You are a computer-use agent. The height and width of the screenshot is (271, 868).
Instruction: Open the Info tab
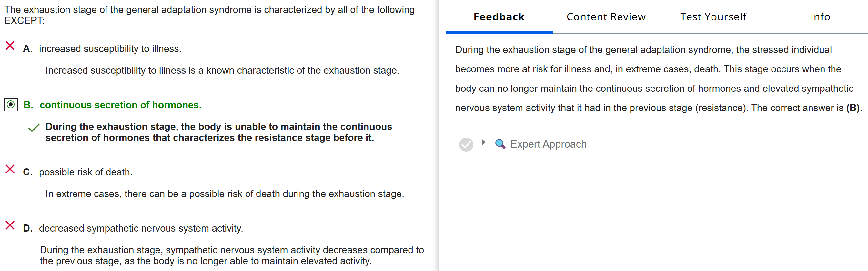pyautogui.click(x=820, y=17)
